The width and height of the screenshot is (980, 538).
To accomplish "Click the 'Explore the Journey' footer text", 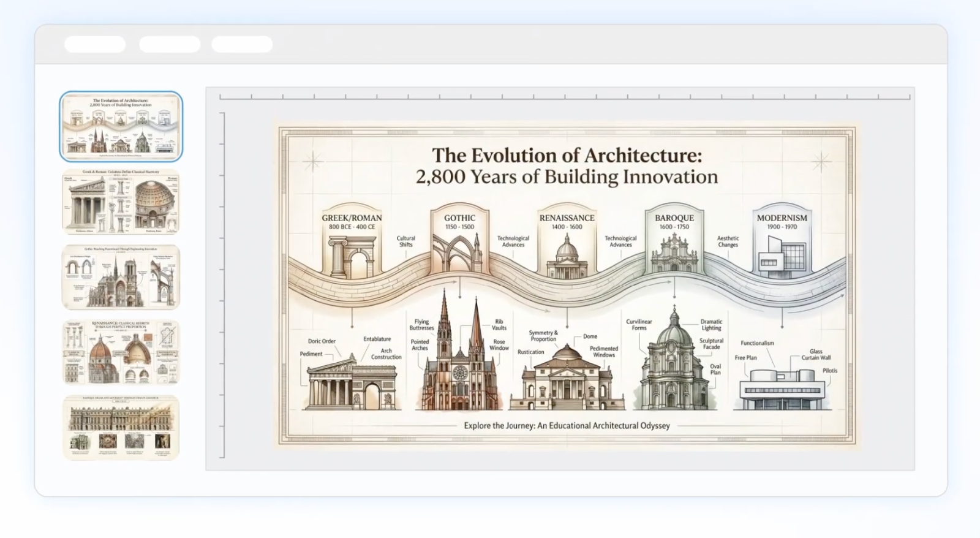I will point(567,425).
